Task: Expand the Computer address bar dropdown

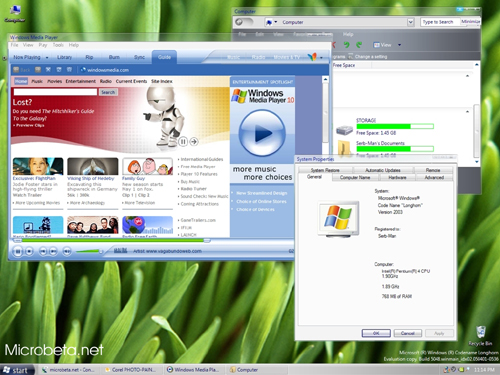Action: coord(411,22)
